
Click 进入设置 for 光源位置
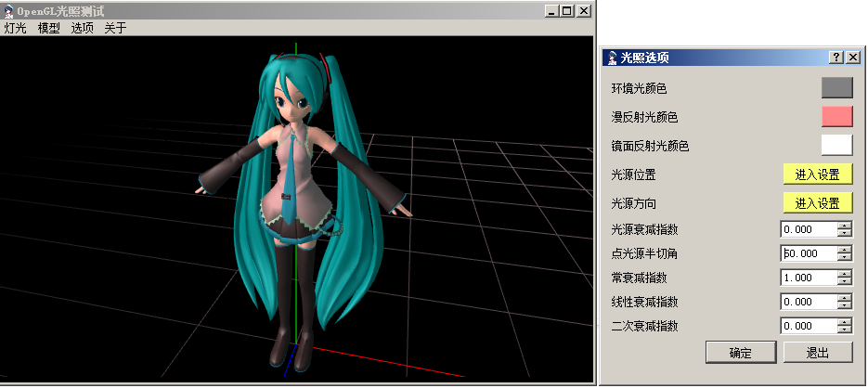click(818, 175)
